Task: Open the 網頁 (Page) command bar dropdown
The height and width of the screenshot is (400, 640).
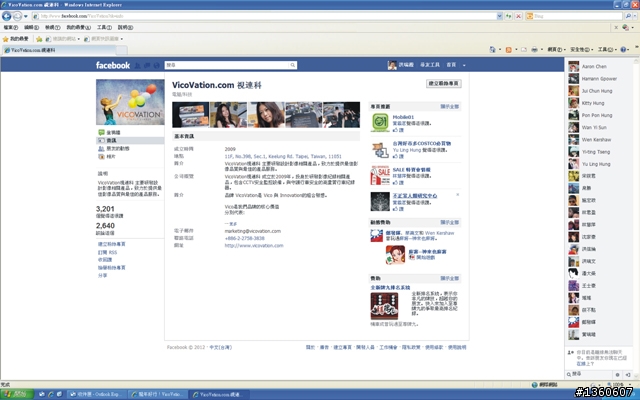Action: click(556, 50)
